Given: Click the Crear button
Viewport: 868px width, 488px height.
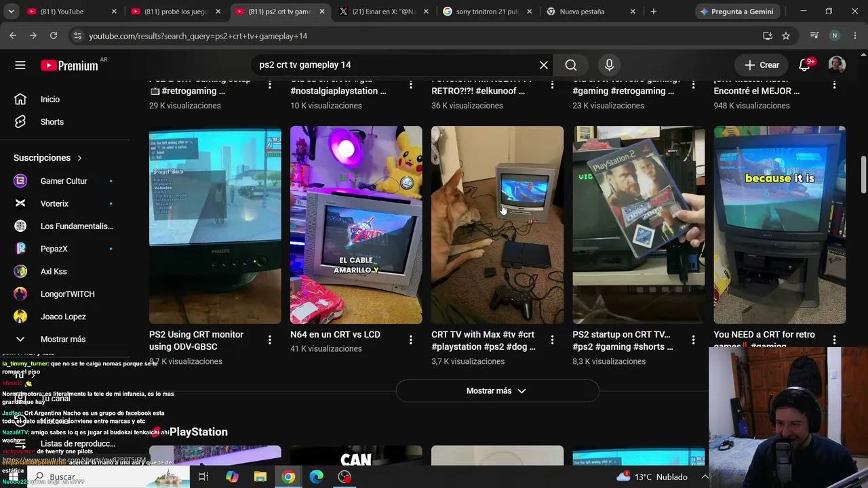Looking at the screenshot, I should point(762,65).
